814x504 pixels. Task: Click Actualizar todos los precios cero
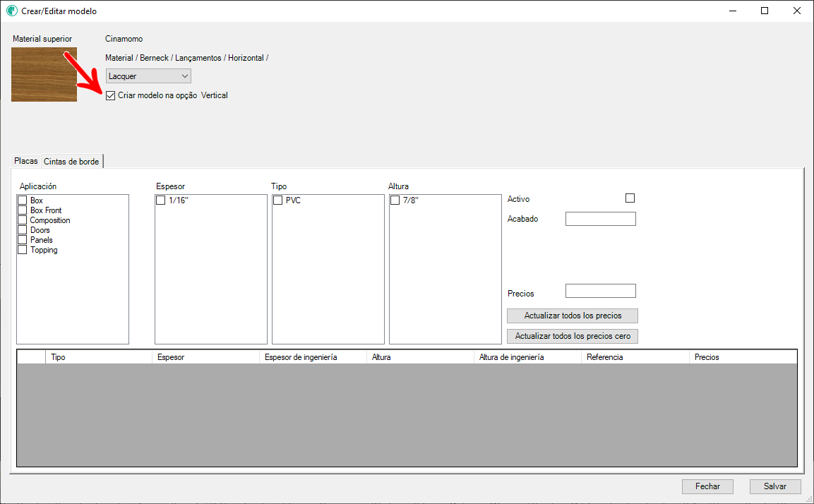pos(573,336)
